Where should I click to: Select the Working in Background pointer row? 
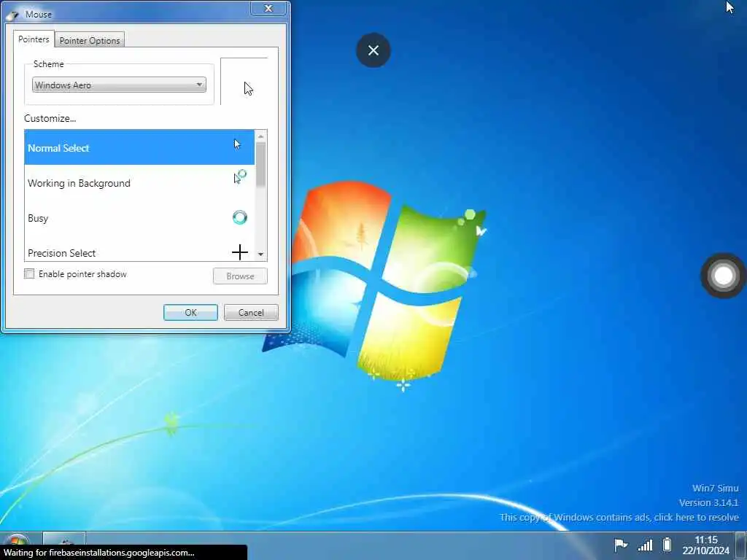point(139,183)
